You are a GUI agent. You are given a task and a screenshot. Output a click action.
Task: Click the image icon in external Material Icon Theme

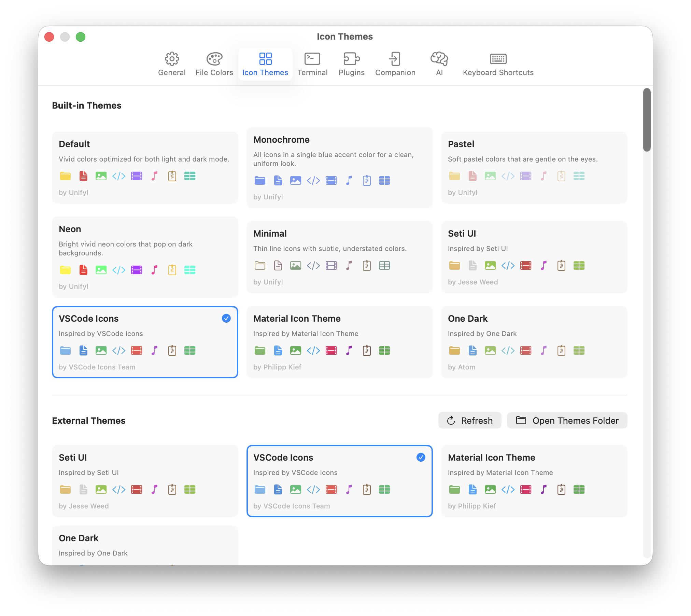(x=490, y=490)
